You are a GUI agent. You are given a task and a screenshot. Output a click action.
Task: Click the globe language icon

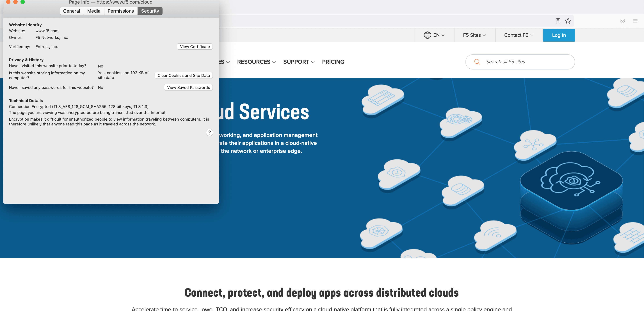pos(427,35)
